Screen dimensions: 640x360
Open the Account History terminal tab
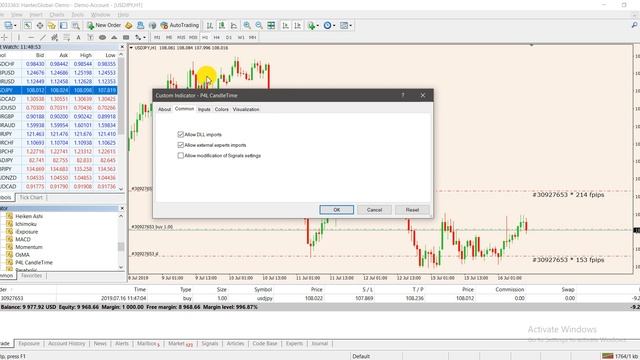point(67,344)
